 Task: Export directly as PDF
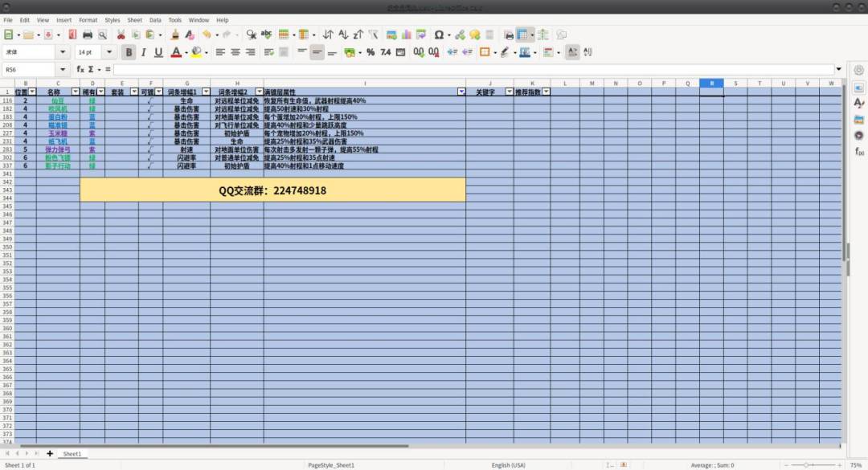[x=72, y=35]
